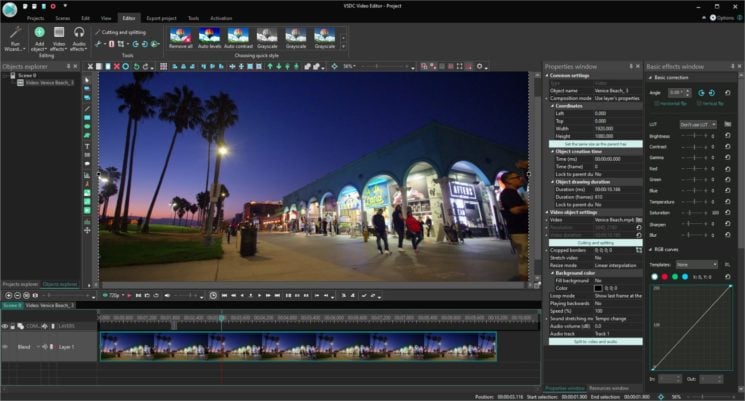Screen dimensions: 745x401
Task: Enable the Horizontal flip checkbox
Action: [658, 104]
